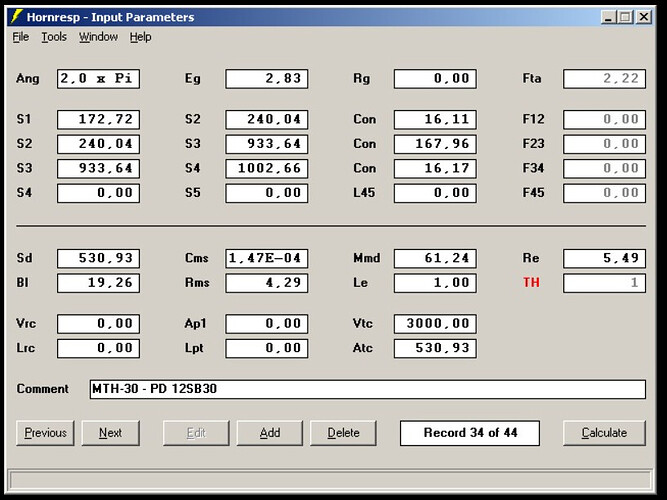Click the S1 field with 172,72
The width and height of the screenshot is (667, 500).
coord(98,120)
